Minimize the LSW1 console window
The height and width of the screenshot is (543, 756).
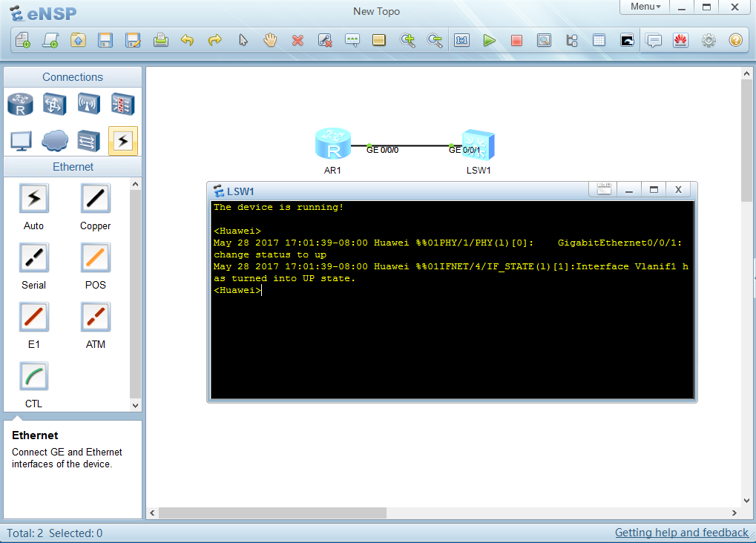(628, 189)
